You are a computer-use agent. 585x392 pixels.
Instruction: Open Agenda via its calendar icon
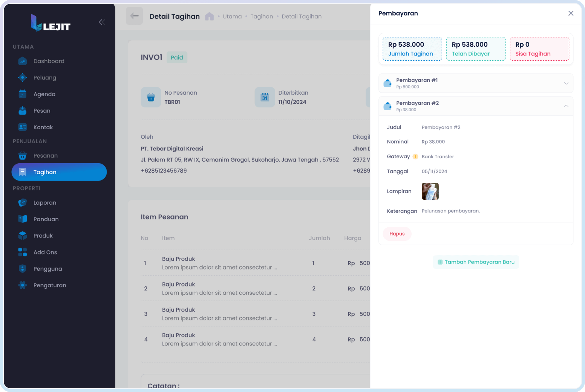(23, 94)
